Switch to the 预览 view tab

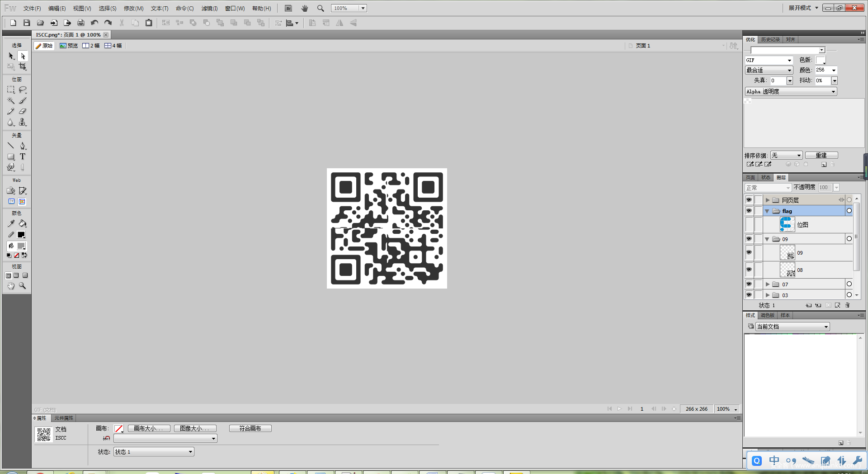tap(69, 46)
